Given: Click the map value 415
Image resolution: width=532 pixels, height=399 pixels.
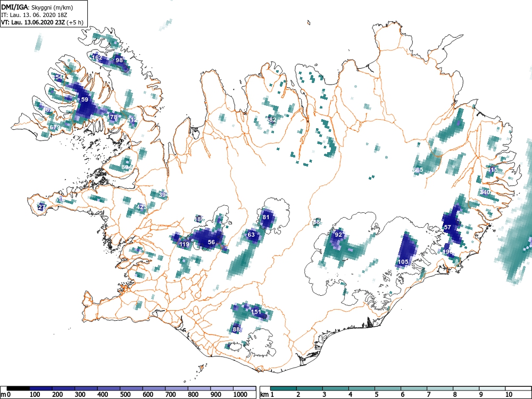Looking at the screenshot, I should click(492, 170).
